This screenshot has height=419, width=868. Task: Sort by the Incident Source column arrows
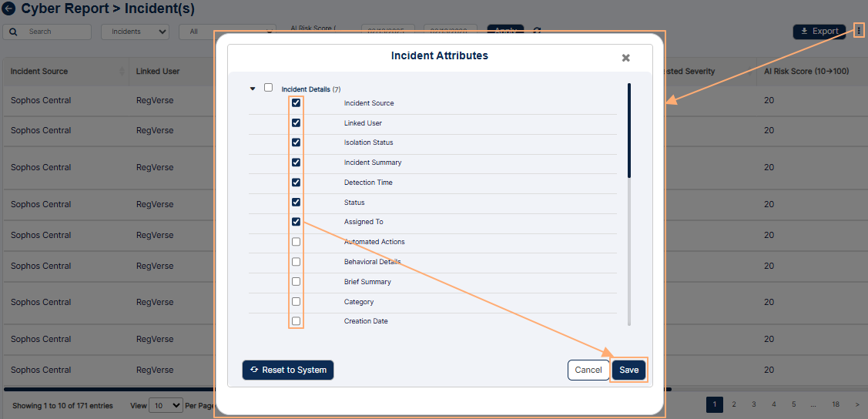click(122, 72)
